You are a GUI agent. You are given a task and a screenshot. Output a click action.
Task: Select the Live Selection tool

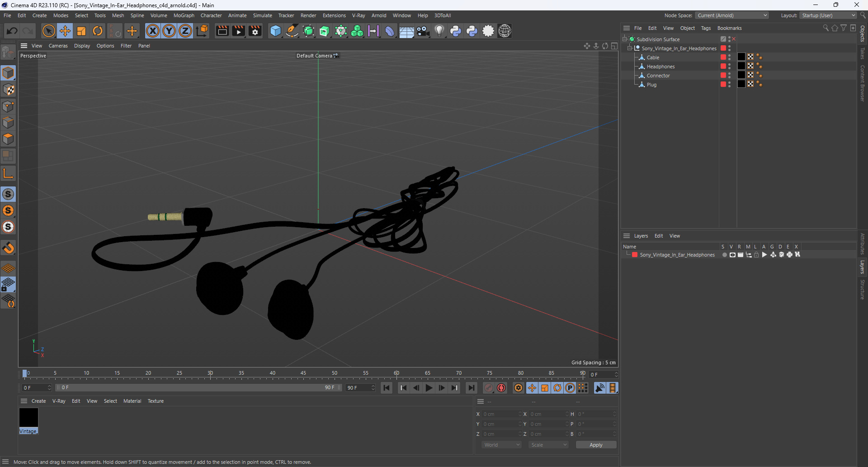[48, 31]
